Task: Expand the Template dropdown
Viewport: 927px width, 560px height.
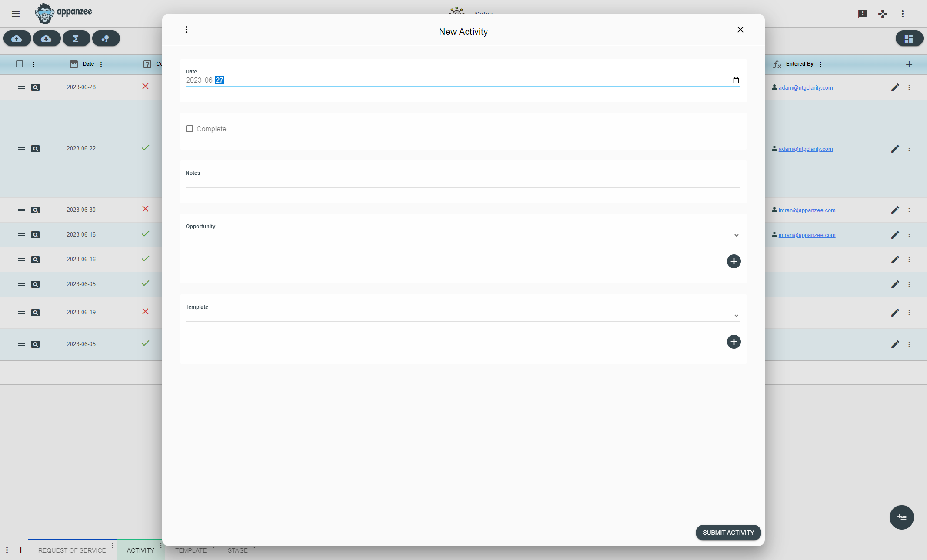Action: tap(737, 316)
